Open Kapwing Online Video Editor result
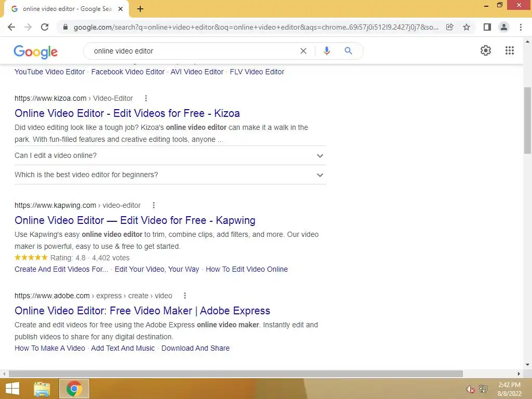Screen dimensions: 532x399 click(135, 220)
